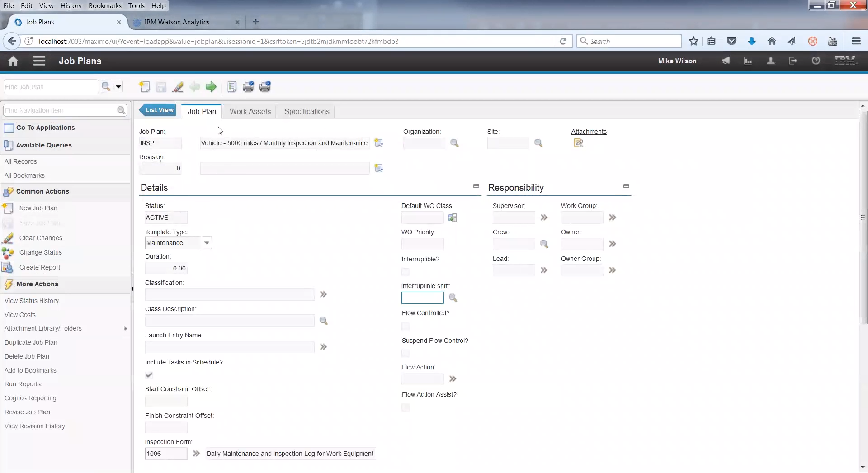Open the Organization lookup magnifier
Viewport: 868px width, 473px height.
point(454,143)
